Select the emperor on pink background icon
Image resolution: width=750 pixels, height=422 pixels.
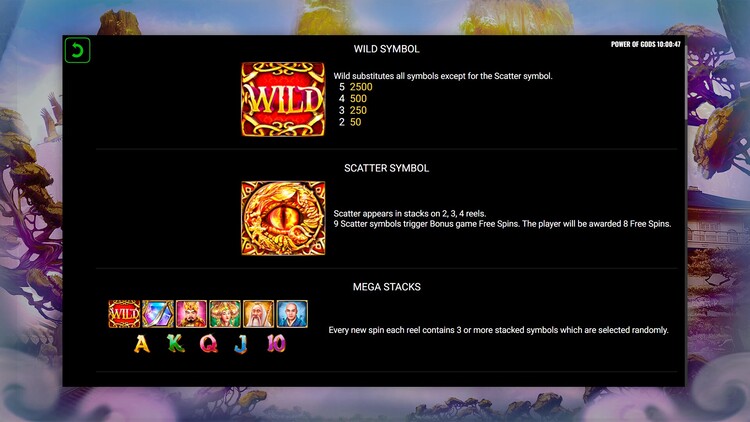click(191, 314)
